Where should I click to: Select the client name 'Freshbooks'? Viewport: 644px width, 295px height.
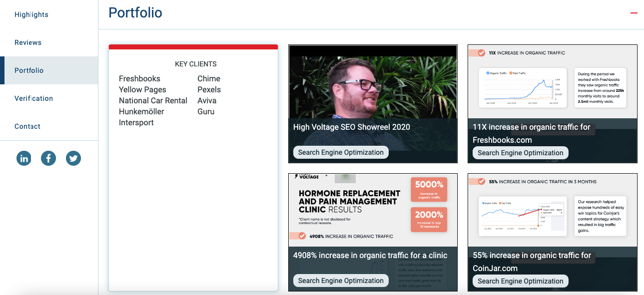click(x=139, y=78)
